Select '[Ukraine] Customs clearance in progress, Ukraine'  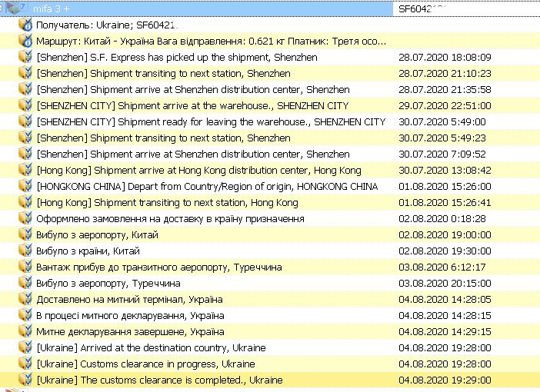tap(145, 364)
